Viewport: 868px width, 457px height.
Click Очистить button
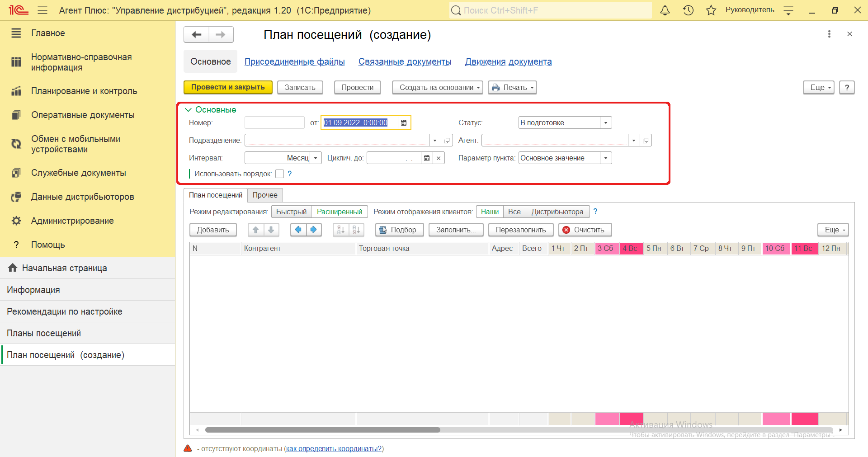pyautogui.click(x=585, y=230)
